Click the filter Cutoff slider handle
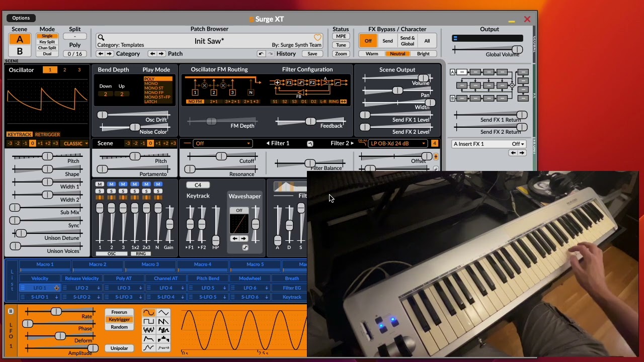 (221, 157)
